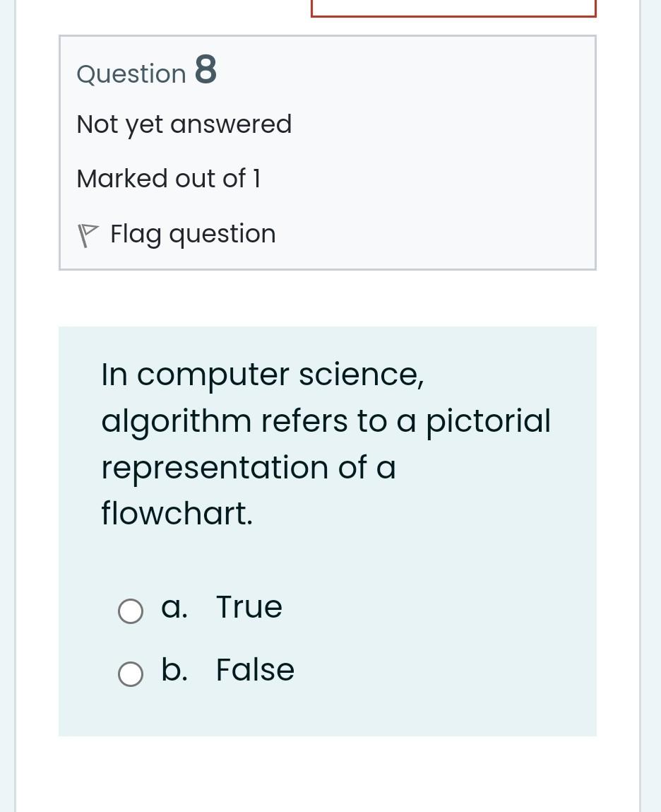Click the True answer label

pos(249,607)
